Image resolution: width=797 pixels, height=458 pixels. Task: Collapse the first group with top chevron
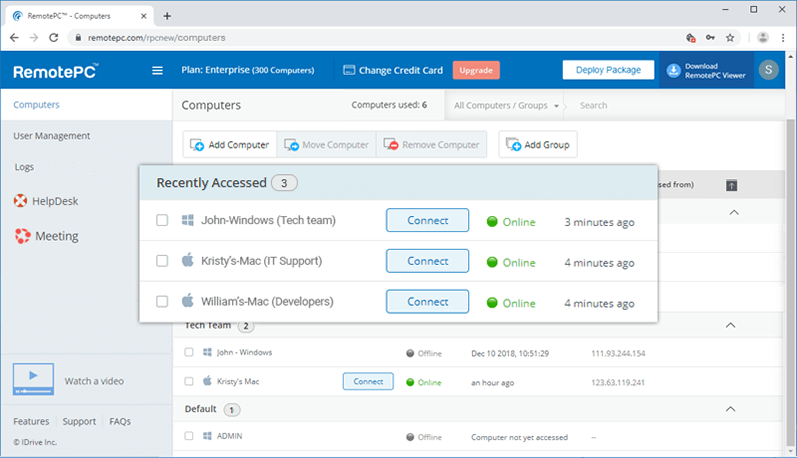[x=734, y=212]
